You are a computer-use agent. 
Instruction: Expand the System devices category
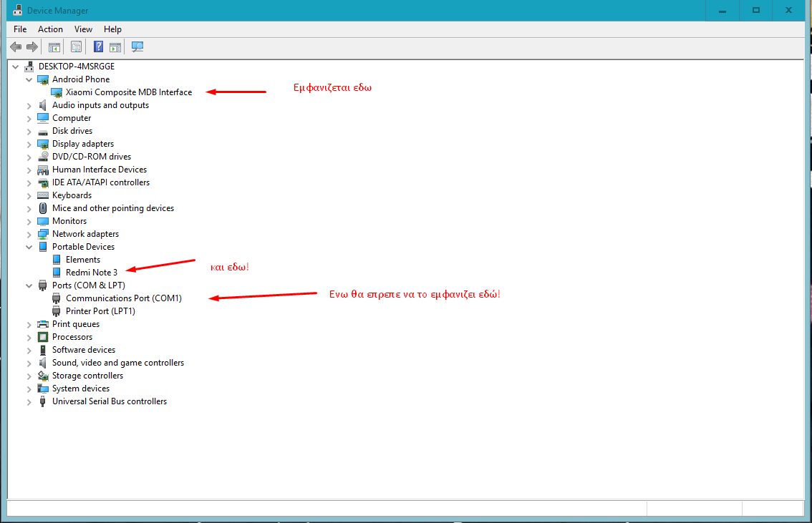point(29,389)
